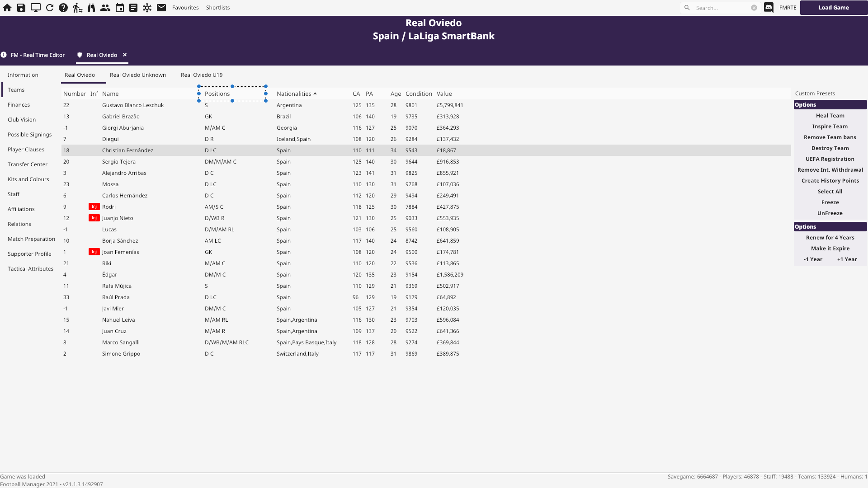
Task: Click the save floppy disk icon
Action: (x=21, y=8)
